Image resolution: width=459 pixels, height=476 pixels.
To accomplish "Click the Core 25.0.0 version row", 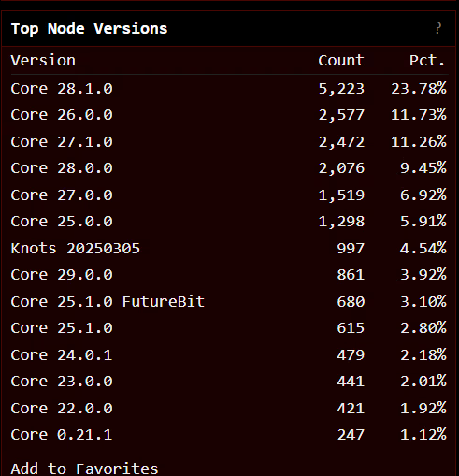I will [229, 222].
